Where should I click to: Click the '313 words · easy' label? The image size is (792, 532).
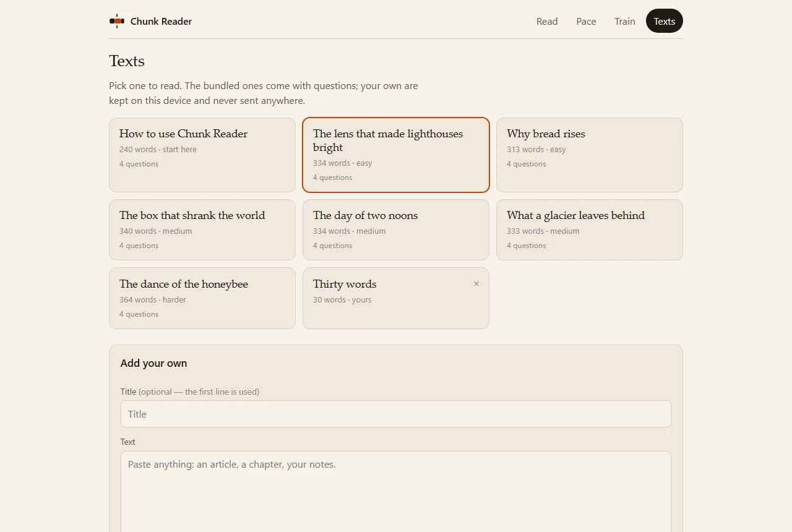(536, 150)
